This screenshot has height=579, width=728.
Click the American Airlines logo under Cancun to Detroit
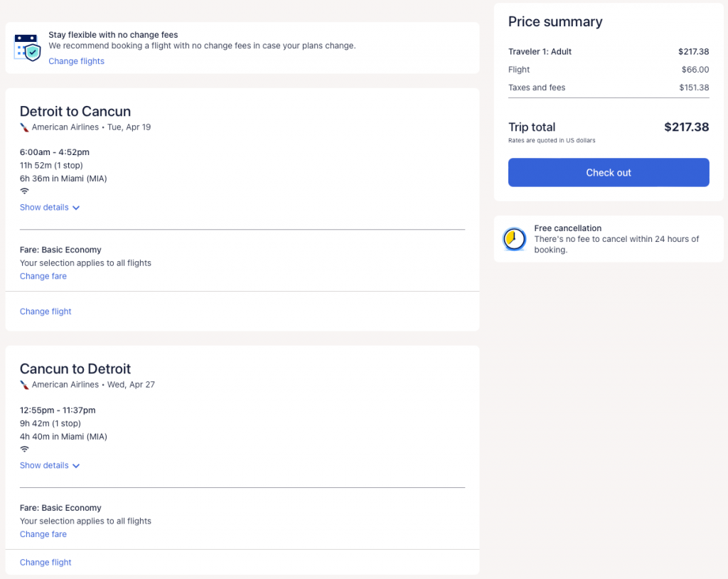tap(24, 385)
